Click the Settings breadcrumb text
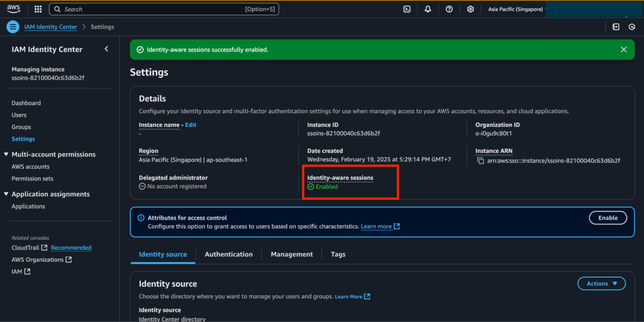This screenshot has height=322, width=644. 103,26
